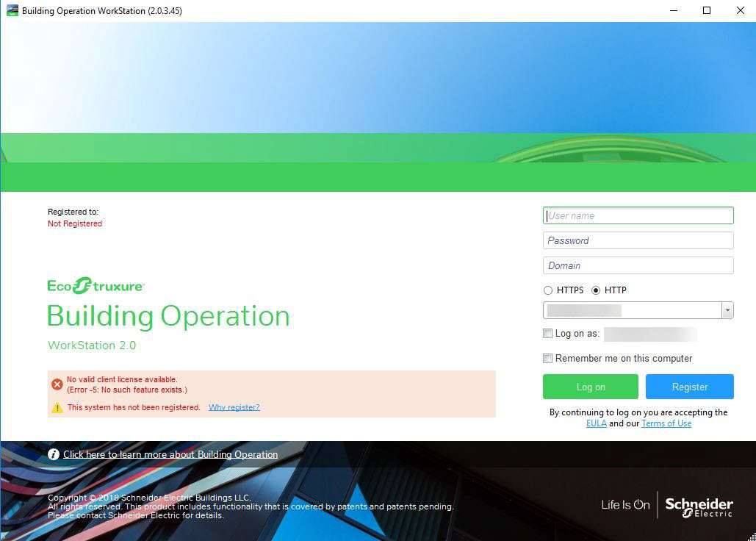Open the Terms of Use link

tap(666, 423)
